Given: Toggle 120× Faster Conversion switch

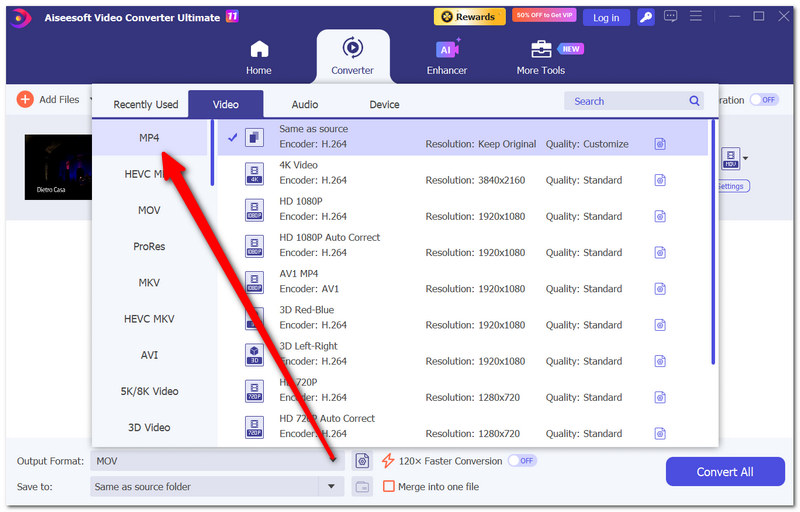Looking at the screenshot, I should [x=522, y=461].
